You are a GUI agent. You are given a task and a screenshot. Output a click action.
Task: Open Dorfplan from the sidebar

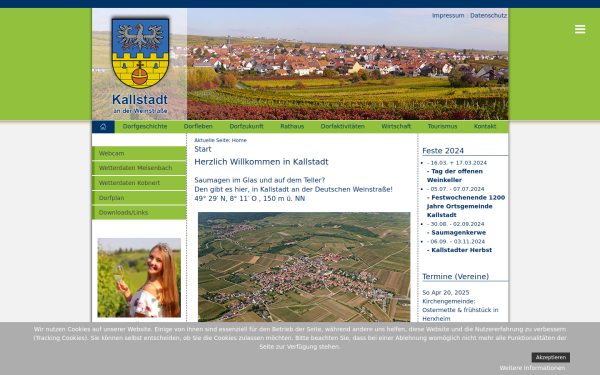point(139,198)
